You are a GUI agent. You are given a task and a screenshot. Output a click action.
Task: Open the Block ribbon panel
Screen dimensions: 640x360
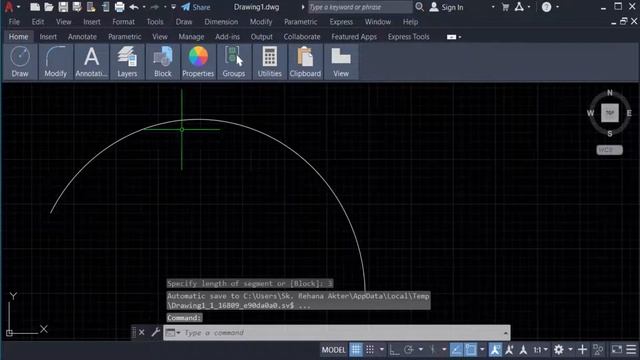162,62
